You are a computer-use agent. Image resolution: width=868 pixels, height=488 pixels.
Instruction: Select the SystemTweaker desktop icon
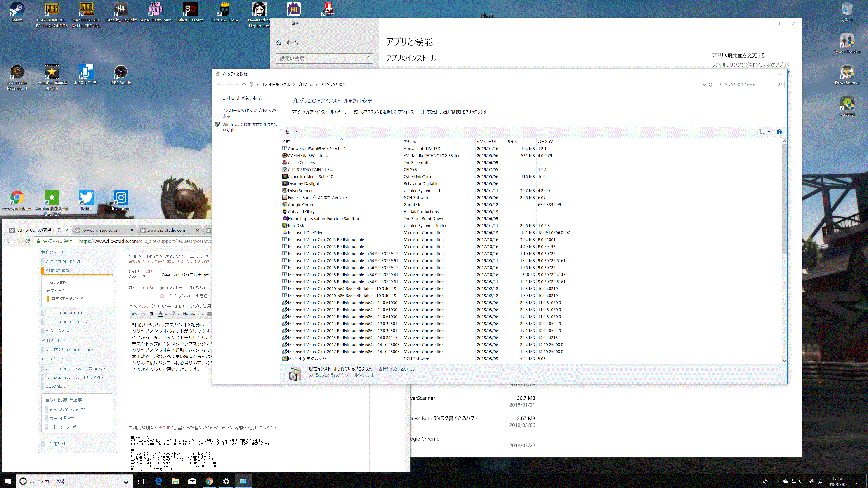(847, 43)
